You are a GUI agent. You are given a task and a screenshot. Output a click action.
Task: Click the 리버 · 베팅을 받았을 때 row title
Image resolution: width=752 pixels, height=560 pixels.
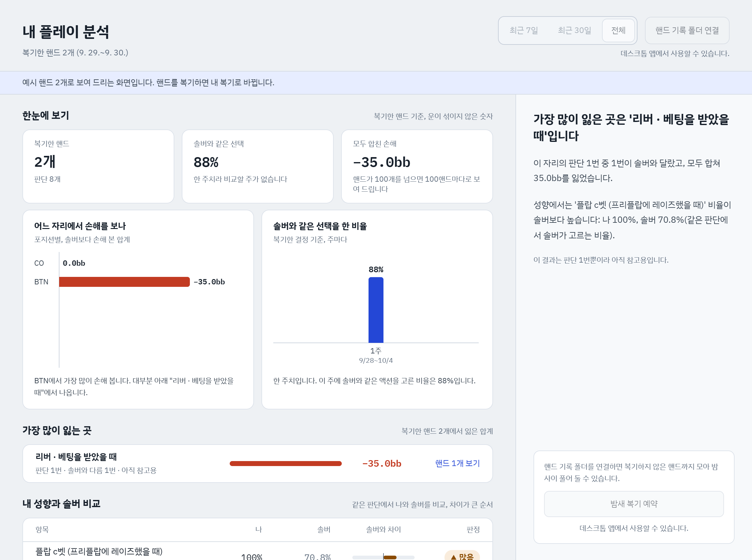[x=76, y=457]
